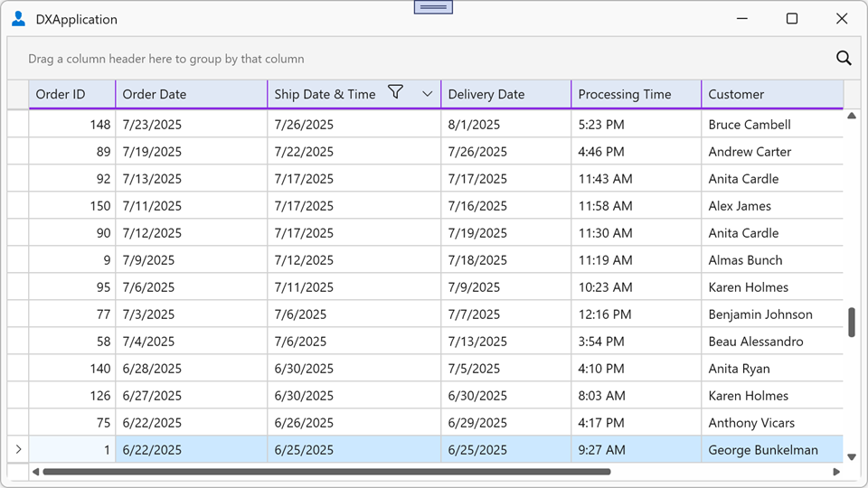Select Order ID cell 89
Screen dimensions: 868x488
(72, 152)
